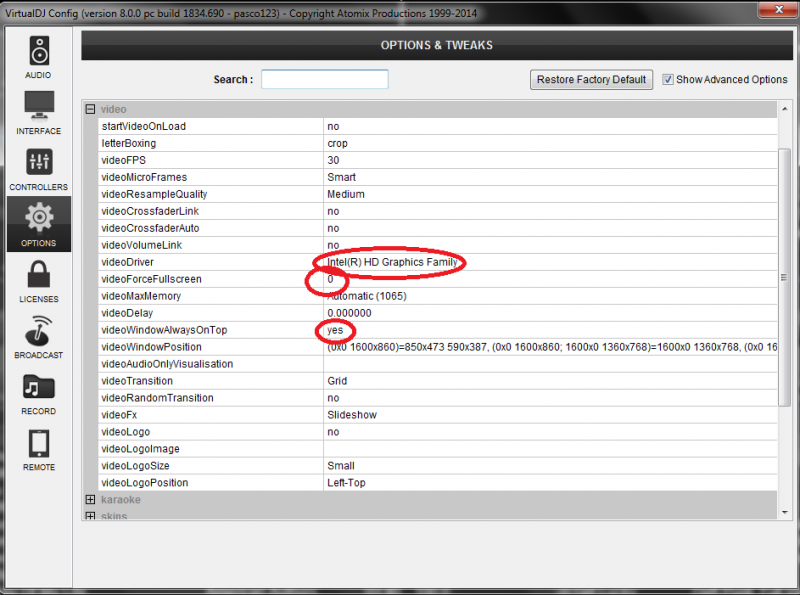Click scrollbar down arrow in options list

tap(784, 512)
